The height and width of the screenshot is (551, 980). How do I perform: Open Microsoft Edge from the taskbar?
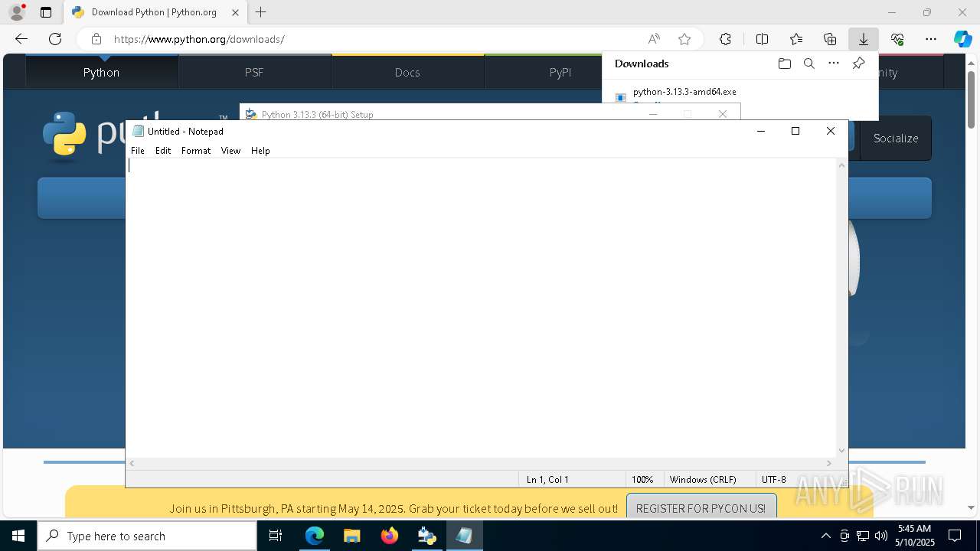pos(315,536)
